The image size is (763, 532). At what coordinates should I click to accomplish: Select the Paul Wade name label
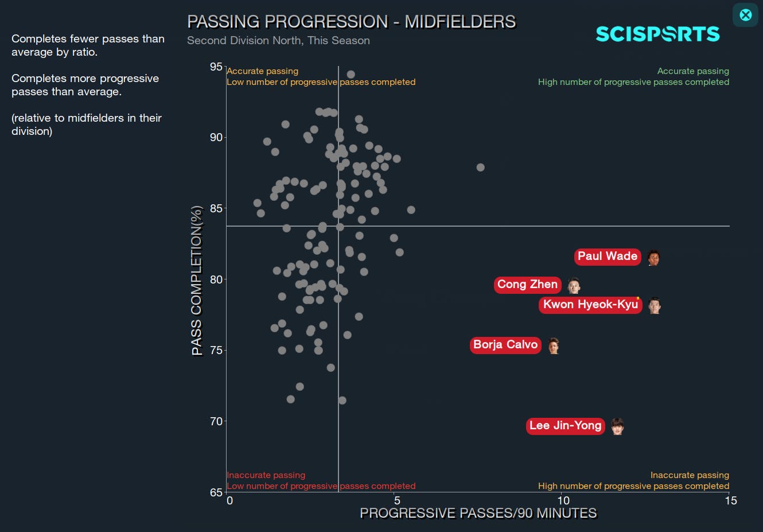click(608, 257)
